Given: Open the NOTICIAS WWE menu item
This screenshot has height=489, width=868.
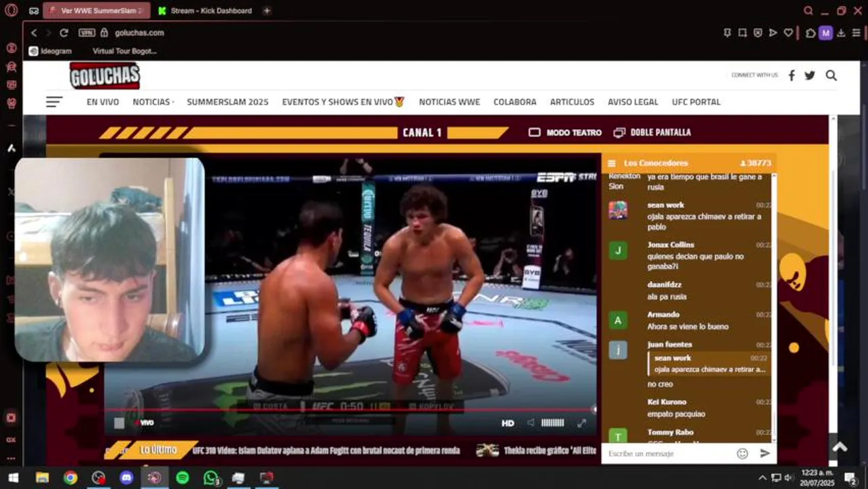Looking at the screenshot, I should (450, 102).
